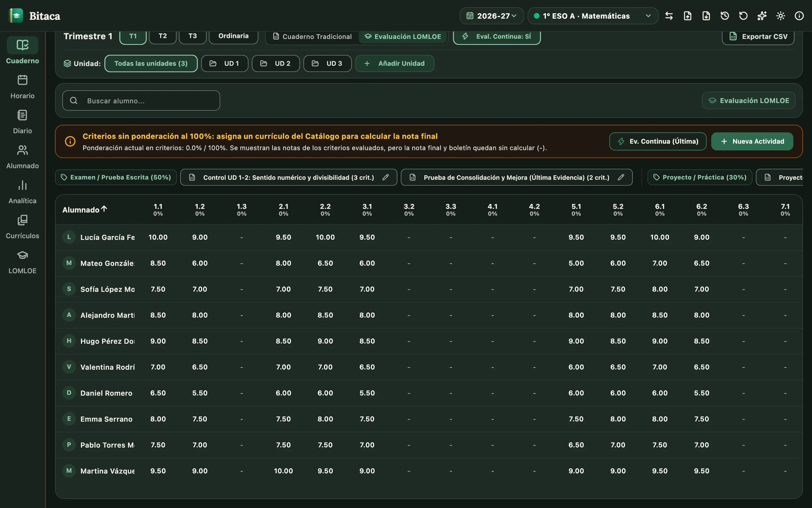The width and height of the screenshot is (812, 508).
Task: Click the sparkles AI icon
Action: [762, 16]
